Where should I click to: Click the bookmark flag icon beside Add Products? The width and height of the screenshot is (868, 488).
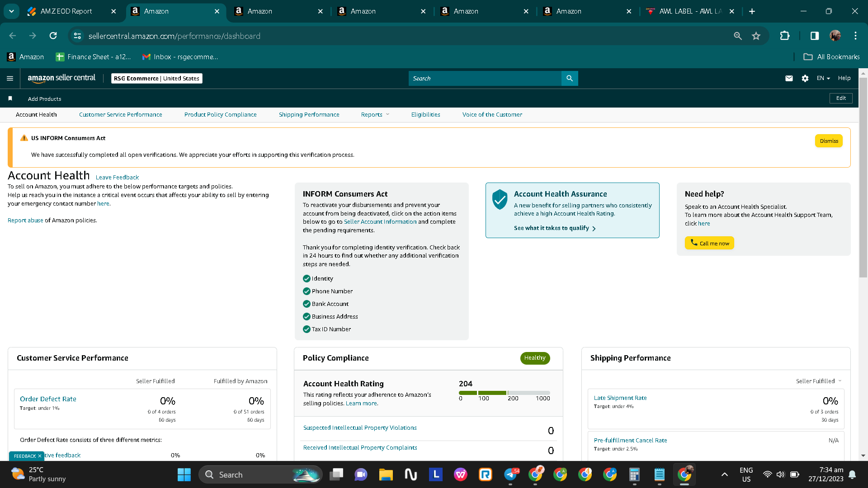[x=10, y=99]
